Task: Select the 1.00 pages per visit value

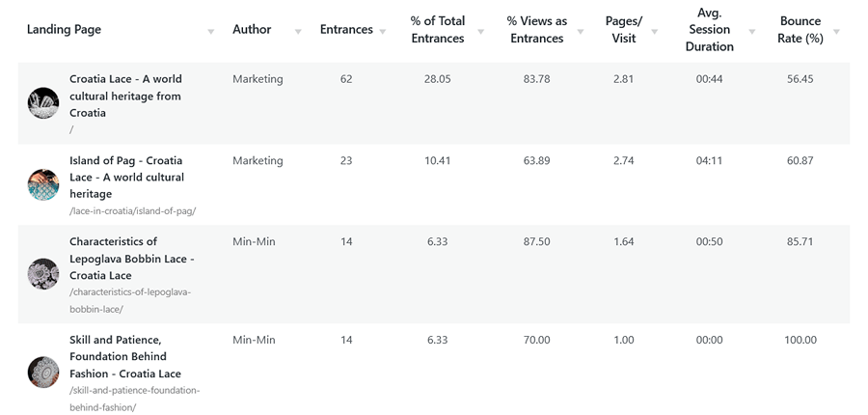Action: click(624, 340)
